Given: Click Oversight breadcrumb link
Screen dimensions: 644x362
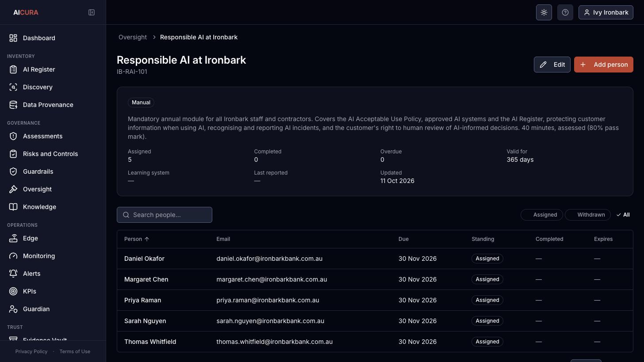Looking at the screenshot, I should click(133, 37).
